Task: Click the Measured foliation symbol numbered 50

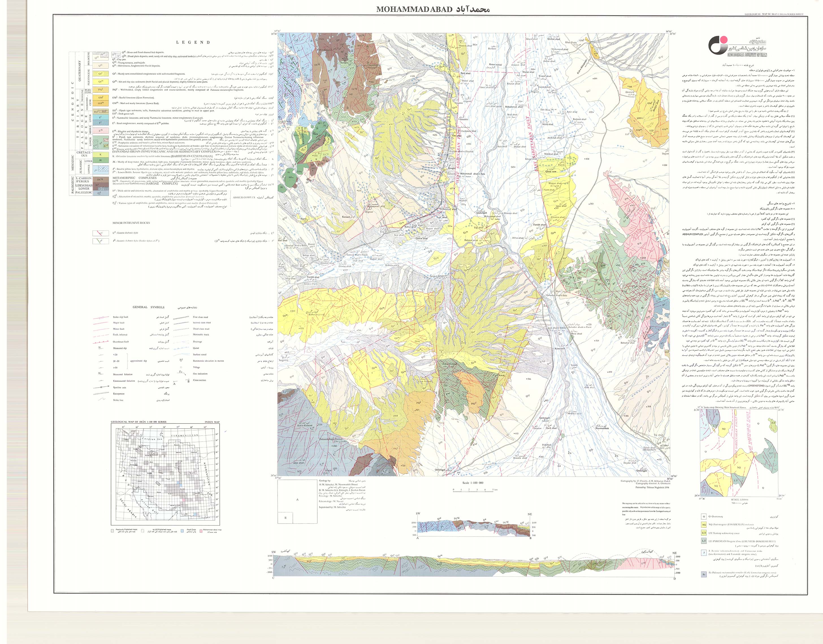Action: pyautogui.click(x=100, y=374)
